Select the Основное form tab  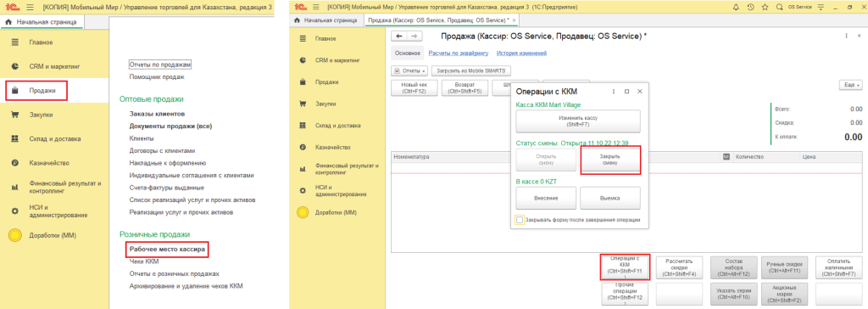coord(408,53)
